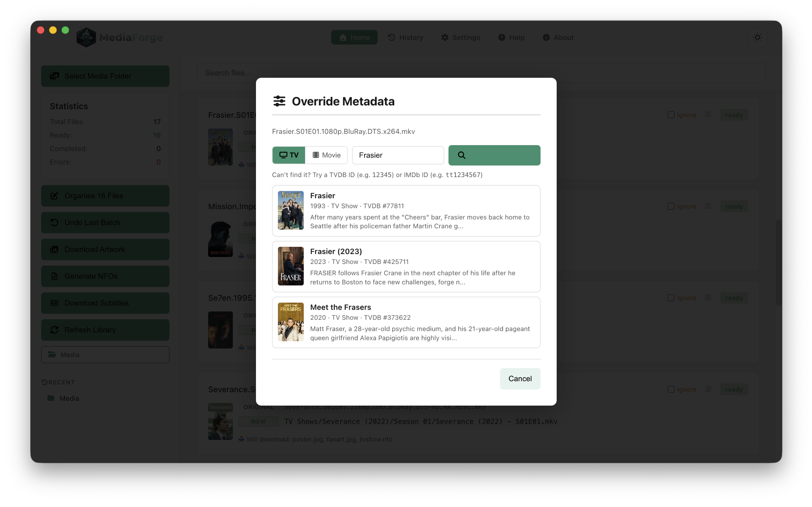Click the Refresh Library circular arrows icon
Screen dimensions: 812x507
55,330
